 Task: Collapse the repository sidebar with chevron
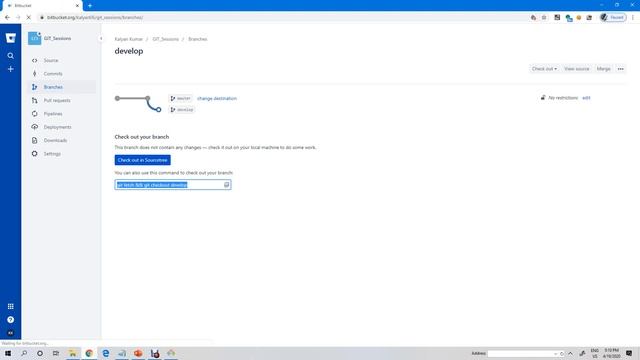(101, 38)
